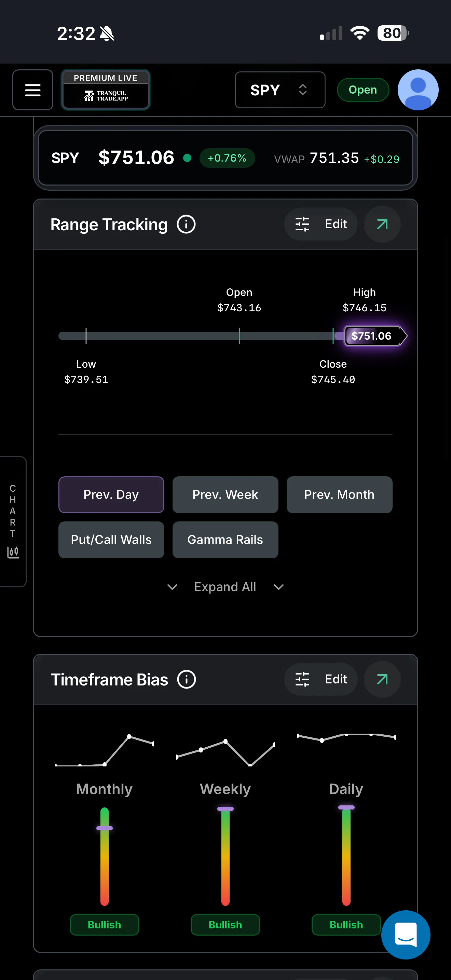
Task: Click the Monthly bias slider marker
Action: pos(104,828)
